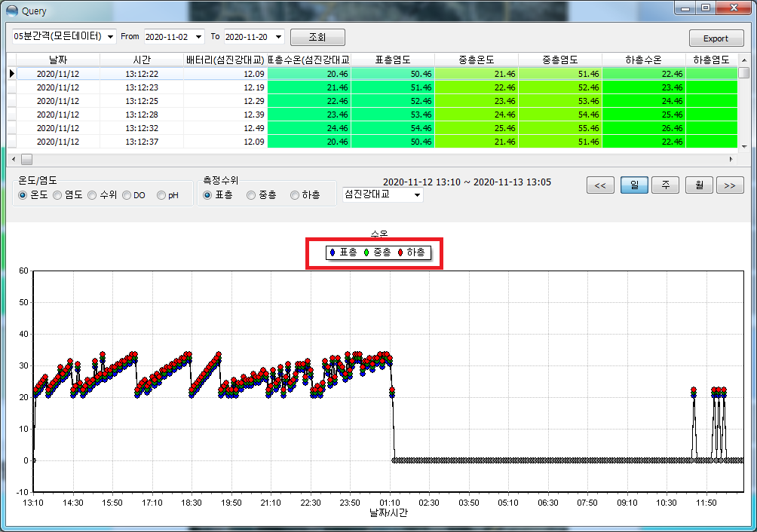Image resolution: width=757 pixels, height=532 pixels.
Task: Choose the 수위 radio option
Action: pos(92,195)
